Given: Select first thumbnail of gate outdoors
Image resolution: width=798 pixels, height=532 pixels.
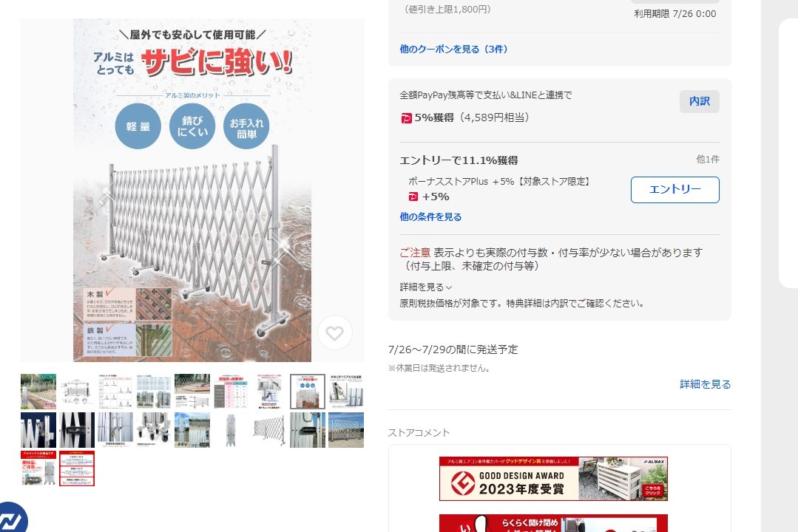Looking at the screenshot, I should tap(38, 392).
